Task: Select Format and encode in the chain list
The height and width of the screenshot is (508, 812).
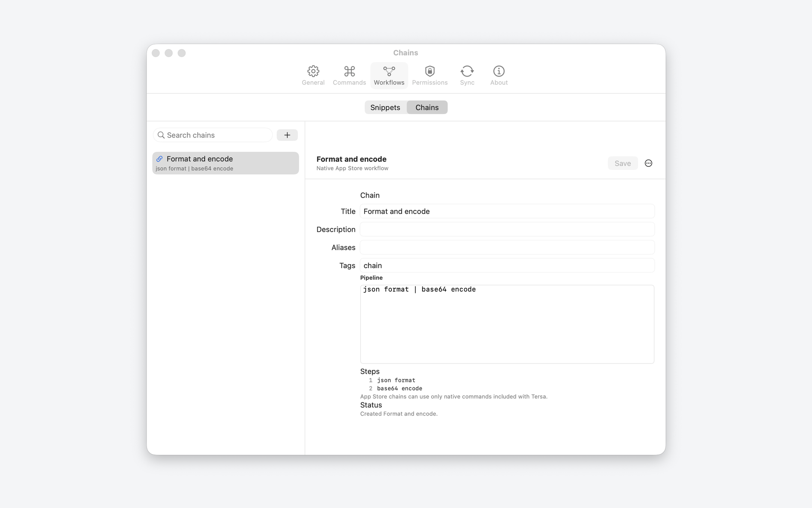Action: [226, 163]
